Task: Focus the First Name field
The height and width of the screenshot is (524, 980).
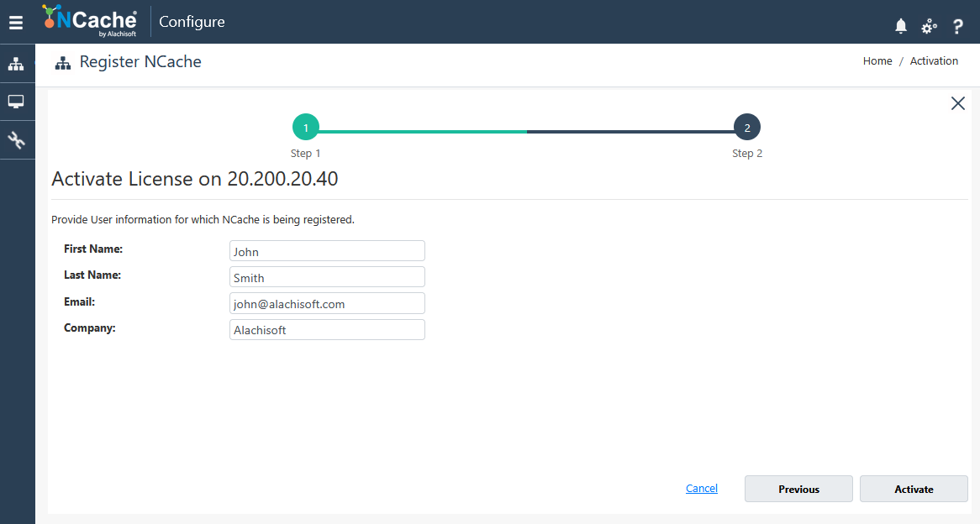Action: point(327,251)
